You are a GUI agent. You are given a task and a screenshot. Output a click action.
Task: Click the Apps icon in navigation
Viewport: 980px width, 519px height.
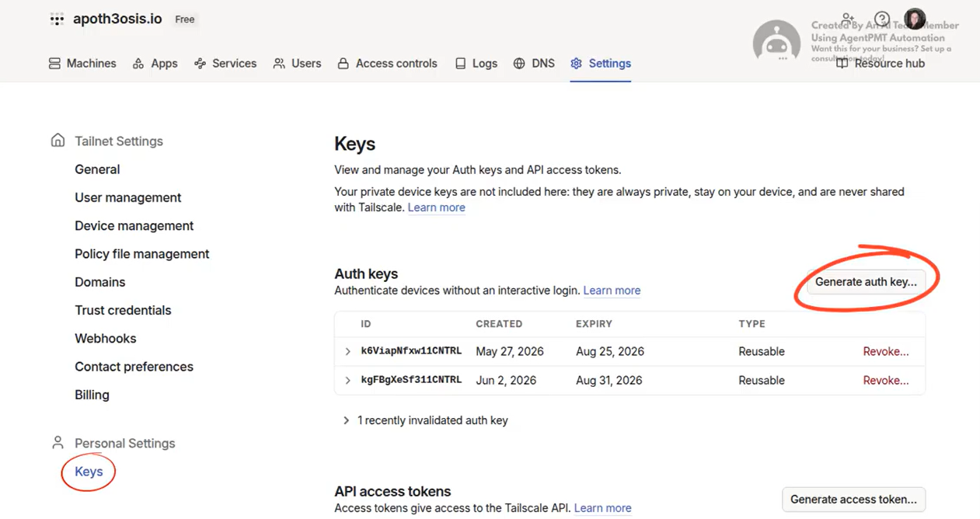[x=138, y=64]
